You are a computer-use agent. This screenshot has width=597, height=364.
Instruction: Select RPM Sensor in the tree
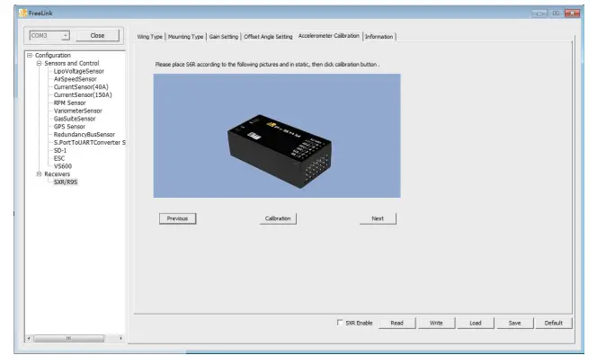pyautogui.click(x=69, y=102)
